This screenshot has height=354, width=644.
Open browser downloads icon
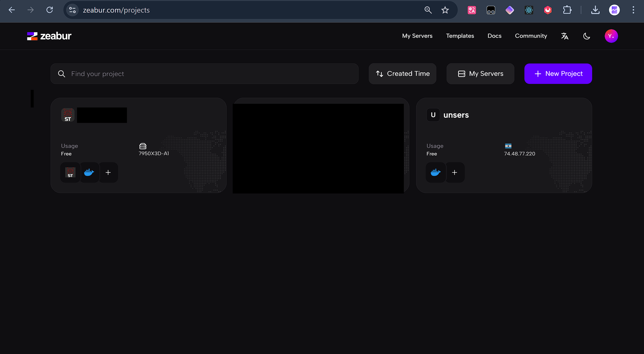(x=595, y=10)
